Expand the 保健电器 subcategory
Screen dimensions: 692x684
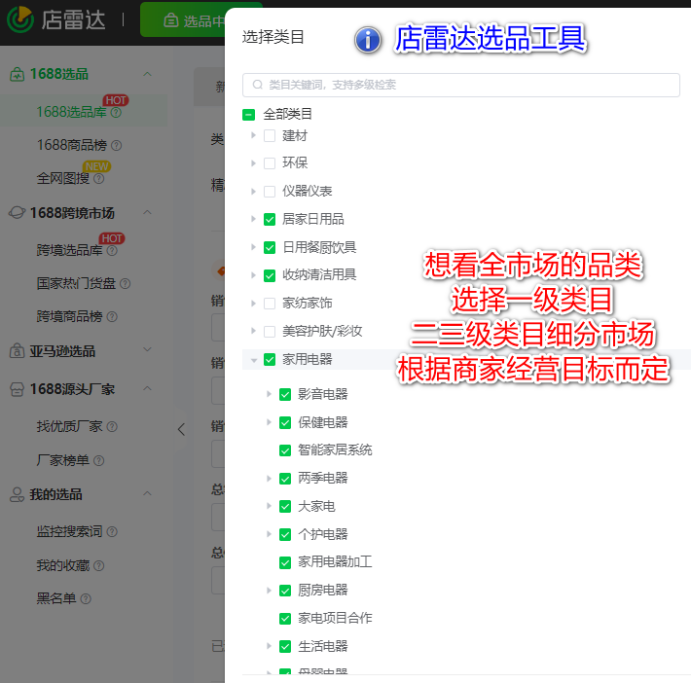point(269,422)
